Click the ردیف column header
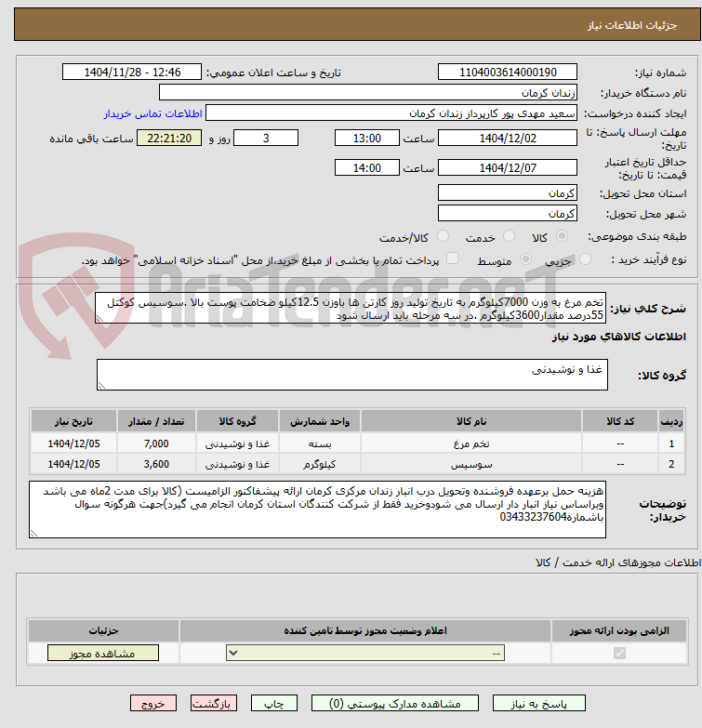This screenshot has width=702, height=728. tap(671, 421)
